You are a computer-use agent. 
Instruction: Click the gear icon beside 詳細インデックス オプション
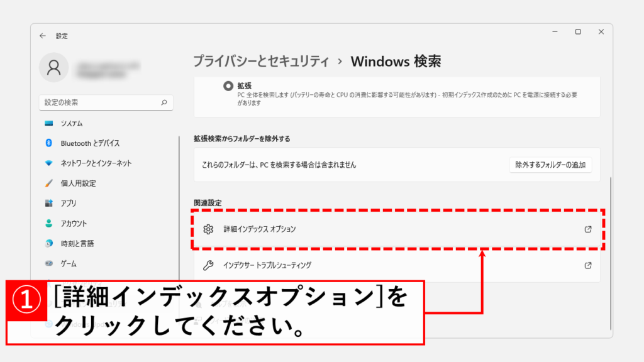208,229
